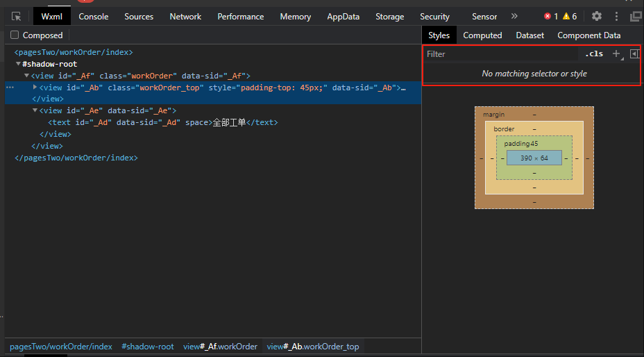Open the Security tab
Image resolution: width=644 pixels, height=357 pixels.
[x=434, y=17]
